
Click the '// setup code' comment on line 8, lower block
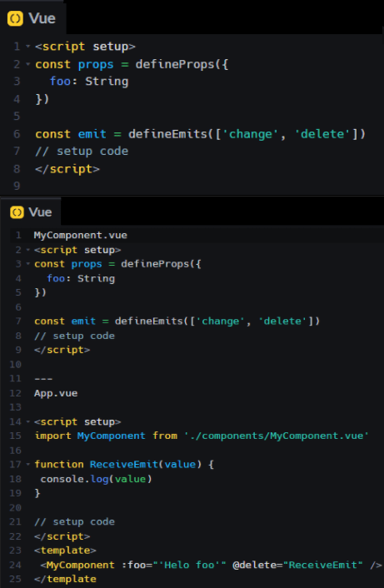[x=75, y=336]
